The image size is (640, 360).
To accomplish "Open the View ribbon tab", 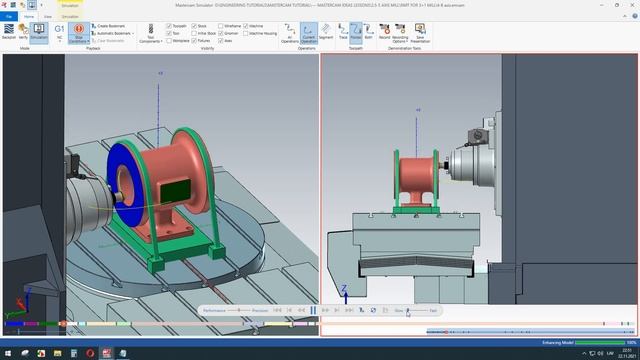I will point(48,17).
